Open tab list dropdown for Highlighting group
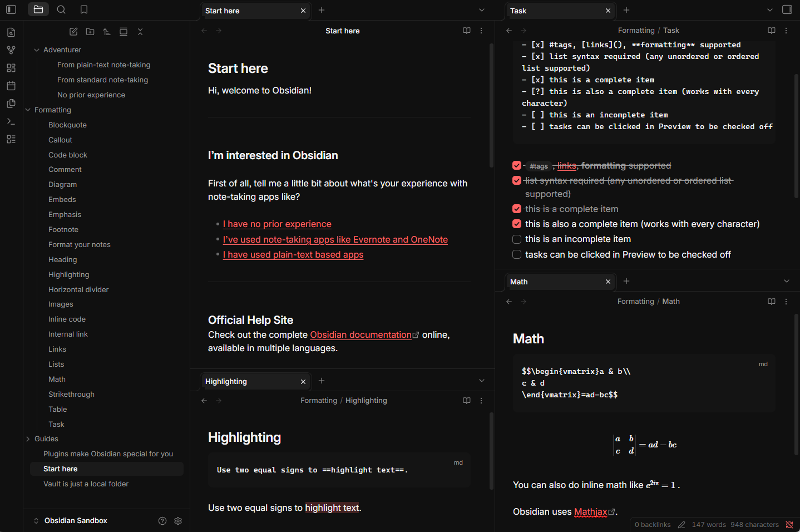 pos(482,381)
